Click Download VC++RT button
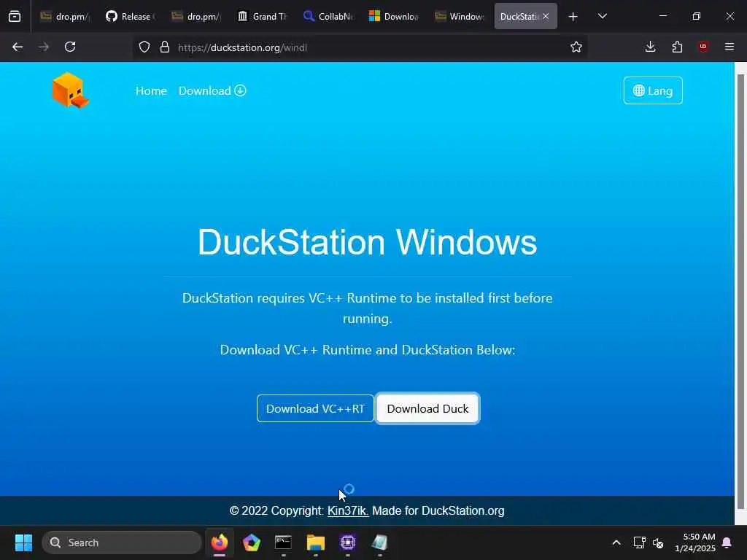This screenshot has height=560, width=747. [315, 408]
